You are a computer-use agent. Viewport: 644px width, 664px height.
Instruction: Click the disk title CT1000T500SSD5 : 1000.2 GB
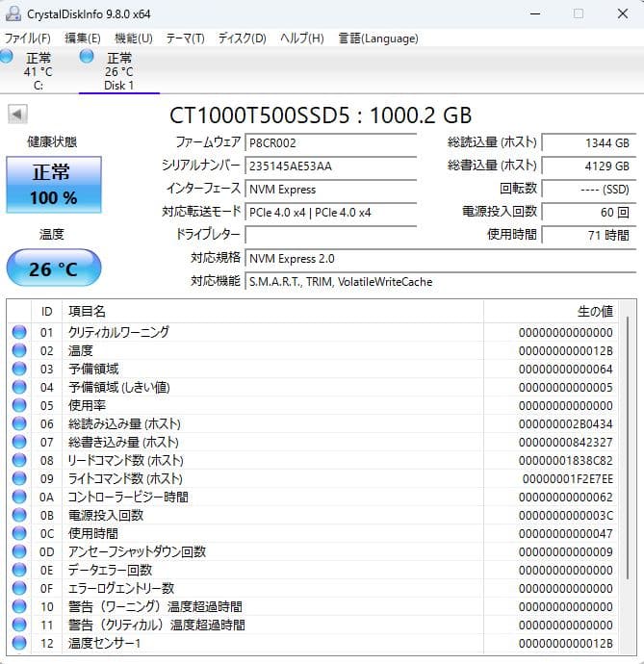(x=321, y=115)
